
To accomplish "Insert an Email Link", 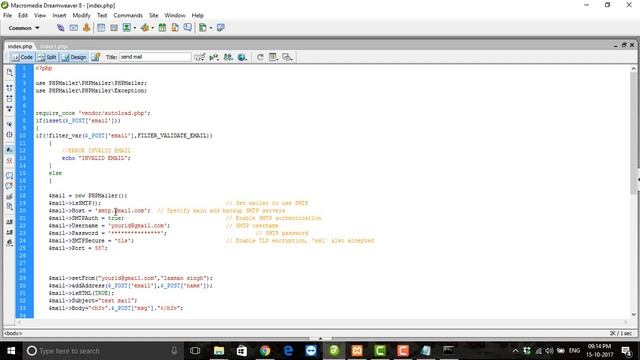I will (x=73, y=28).
